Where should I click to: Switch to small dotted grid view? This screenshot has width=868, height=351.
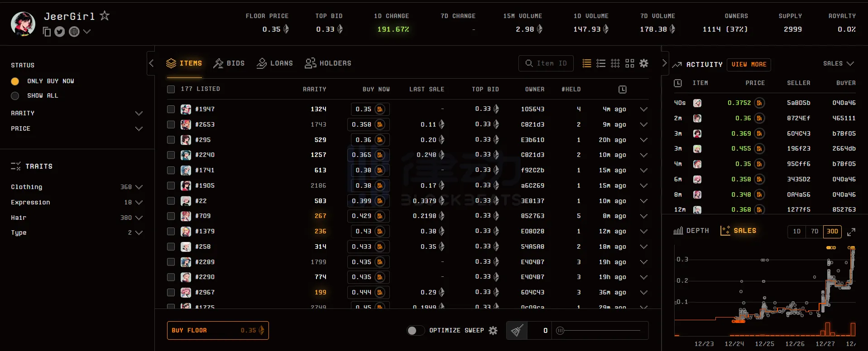pos(615,63)
